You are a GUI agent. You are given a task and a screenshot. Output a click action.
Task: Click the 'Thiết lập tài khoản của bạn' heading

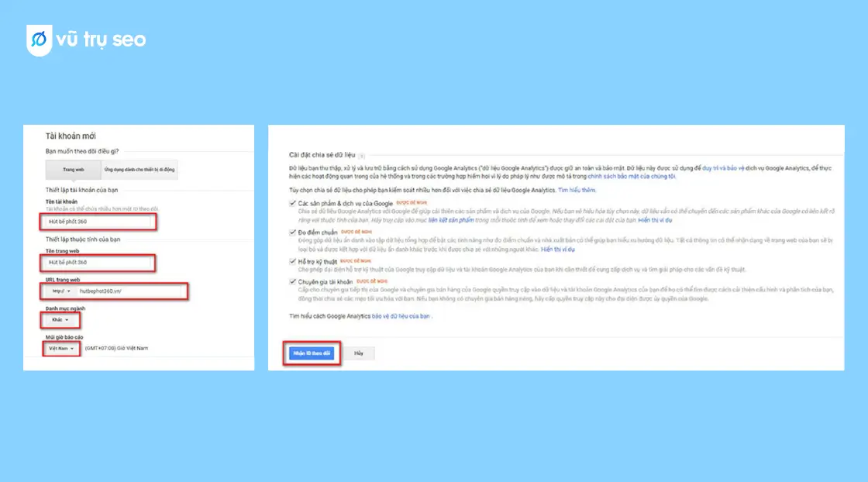coord(81,190)
